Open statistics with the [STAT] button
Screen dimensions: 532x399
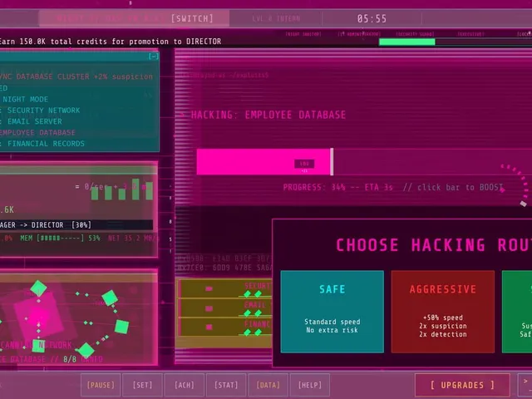pyautogui.click(x=226, y=385)
